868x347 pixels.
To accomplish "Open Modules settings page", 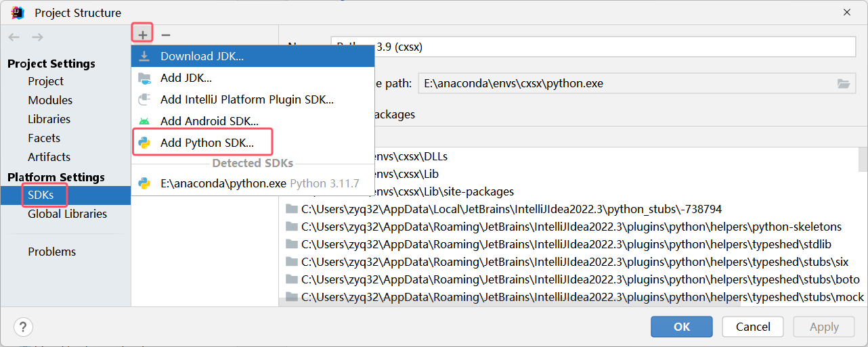I will click(x=50, y=100).
